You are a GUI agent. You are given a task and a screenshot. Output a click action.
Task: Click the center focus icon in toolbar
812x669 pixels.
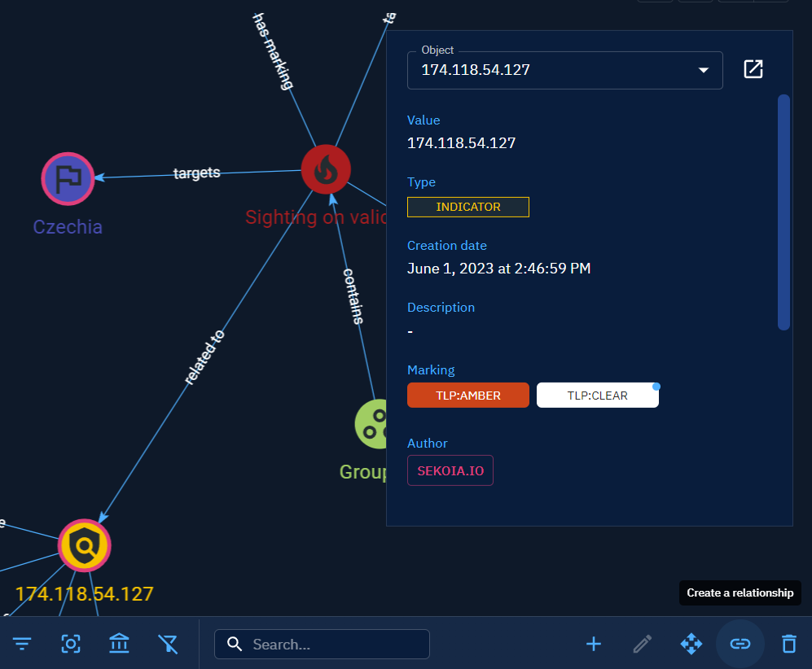coord(71,644)
